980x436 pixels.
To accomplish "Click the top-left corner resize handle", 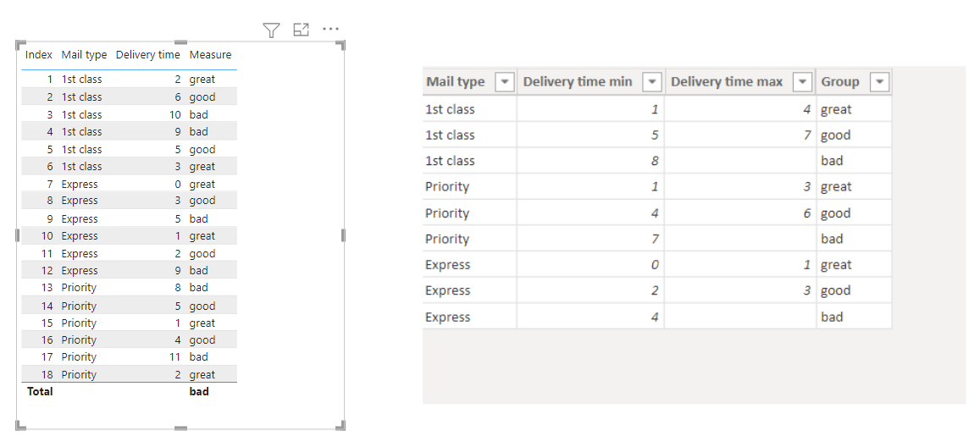I will coord(19,44).
